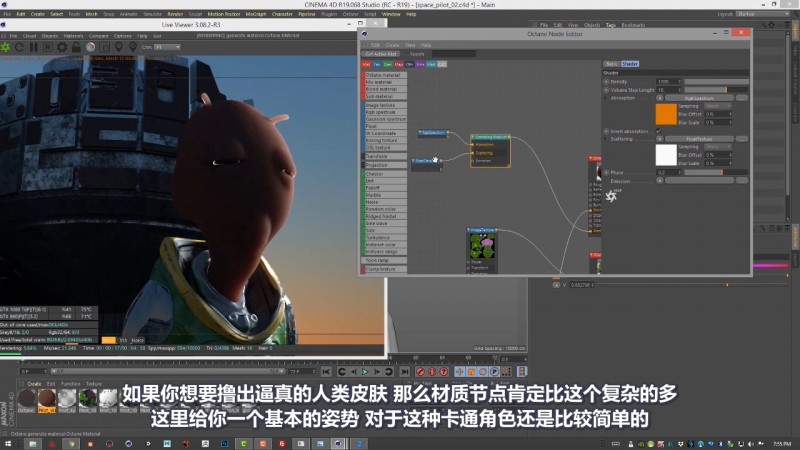Add an Octane material node from list

click(x=385, y=75)
